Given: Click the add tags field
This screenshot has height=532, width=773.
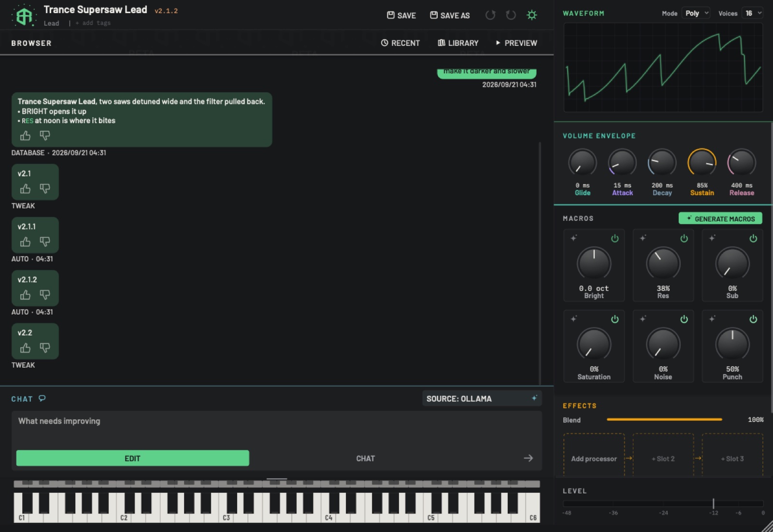Looking at the screenshot, I should coord(93,23).
